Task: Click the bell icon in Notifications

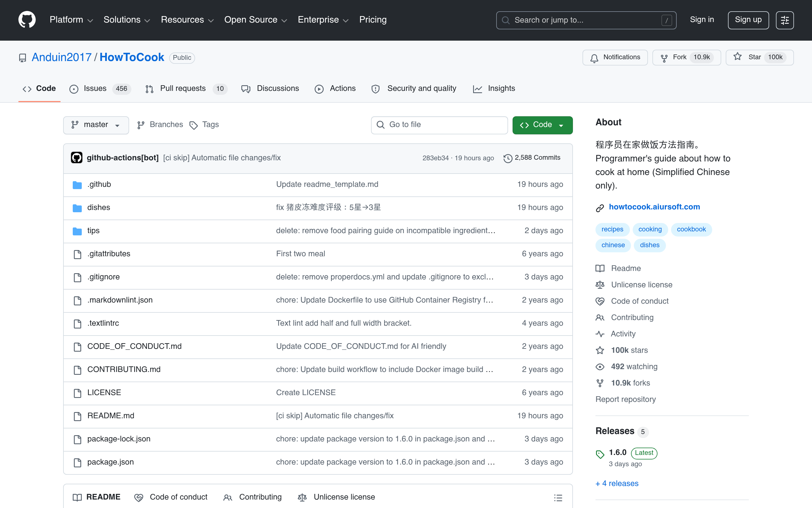Action: pyautogui.click(x=594, y=58)
